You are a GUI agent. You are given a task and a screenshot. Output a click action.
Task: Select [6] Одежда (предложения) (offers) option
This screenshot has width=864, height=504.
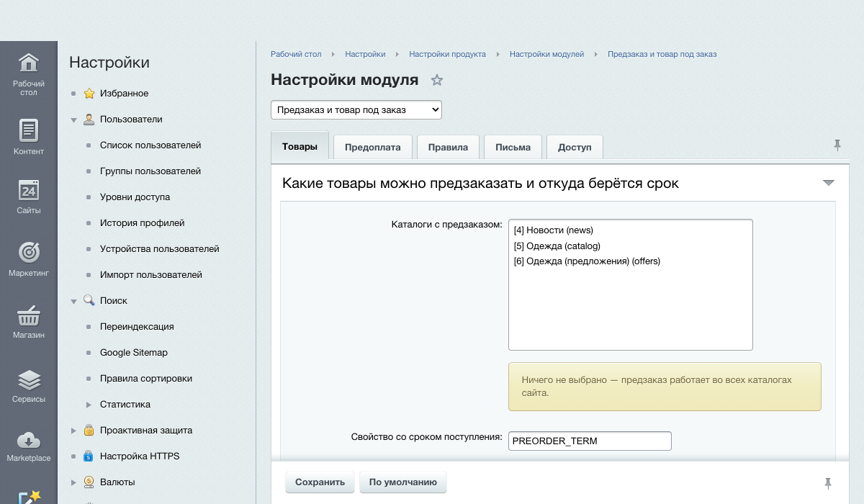(630, 261)
